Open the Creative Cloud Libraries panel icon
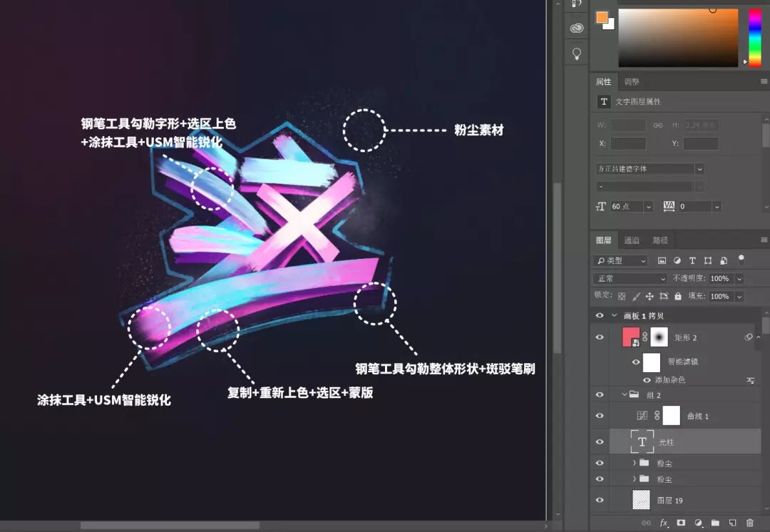 point(577,28)
